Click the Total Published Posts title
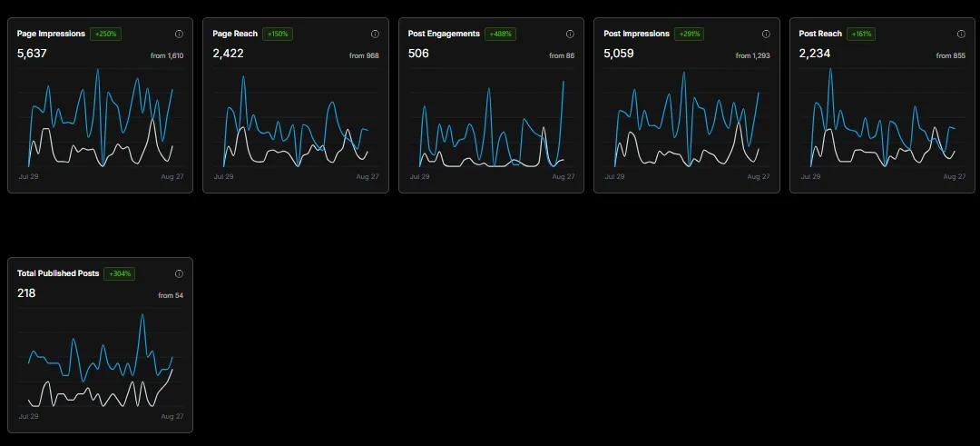This screenshot has height=446, width=980. (x=58, y=273)
